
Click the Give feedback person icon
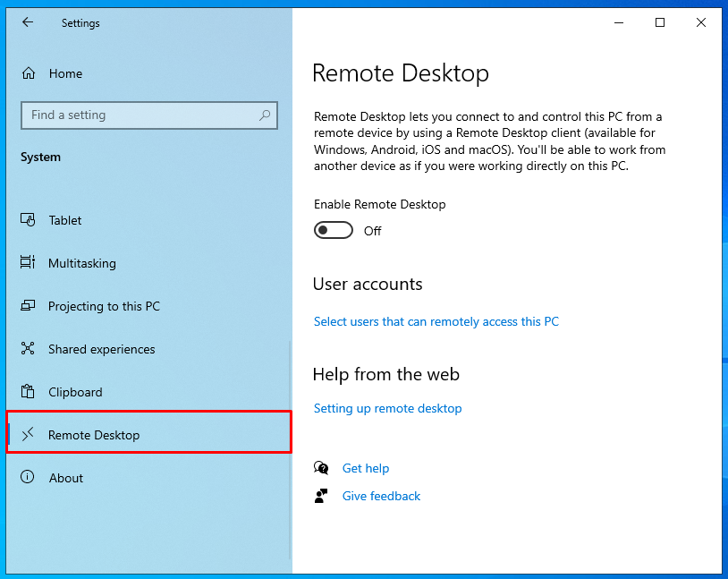[x=321, y=496]
